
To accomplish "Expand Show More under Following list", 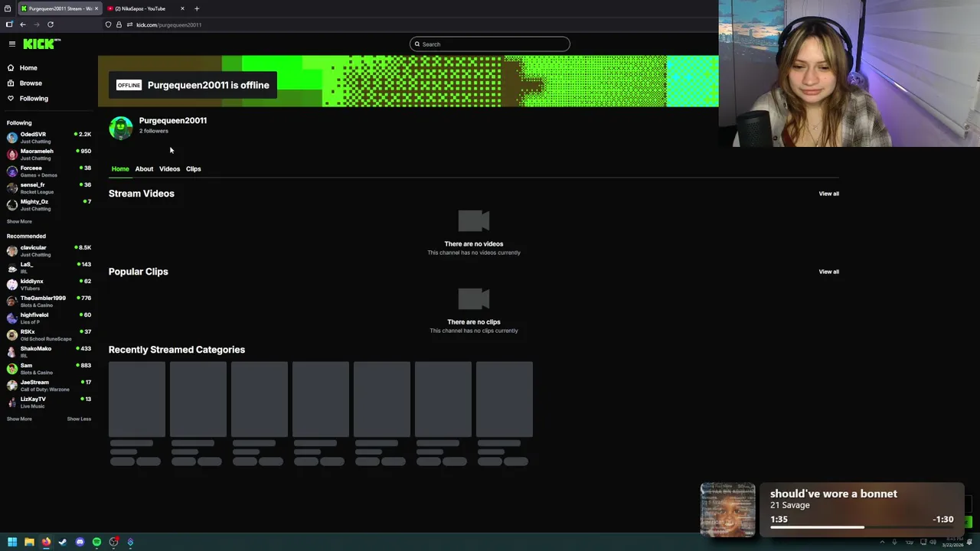I will [19, 222].
